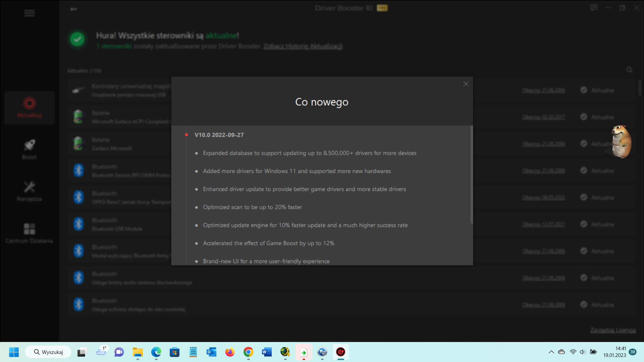Open the volume speaker tray icon
The height and width of the screenshot is (362, 644).
coord(583,352)
